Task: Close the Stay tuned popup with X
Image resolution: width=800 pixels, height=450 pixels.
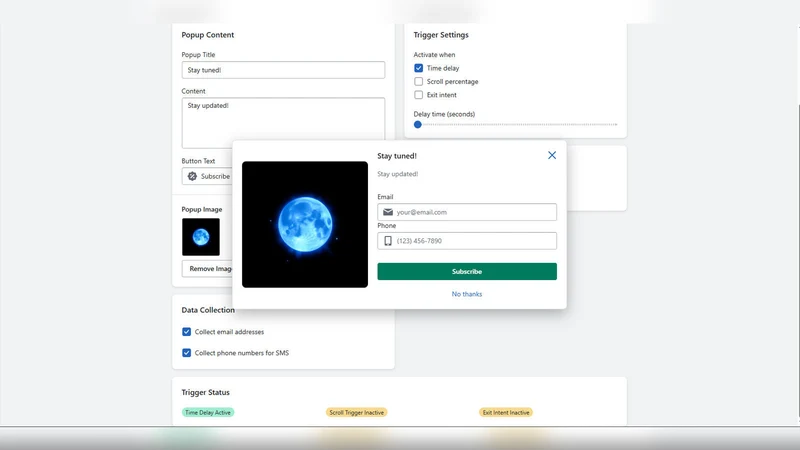Action: (552, 155)
